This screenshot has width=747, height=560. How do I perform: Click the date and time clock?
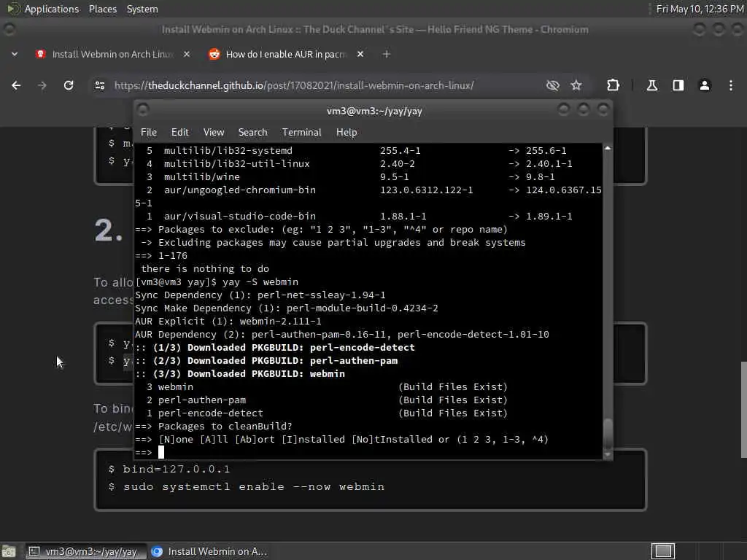(700, 9)
